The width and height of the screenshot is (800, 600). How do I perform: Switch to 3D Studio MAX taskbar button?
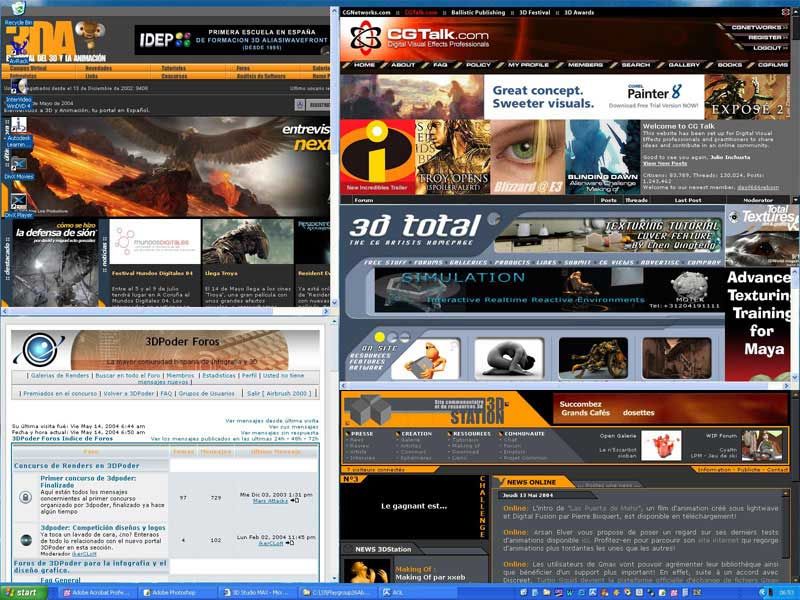(258, 592)
